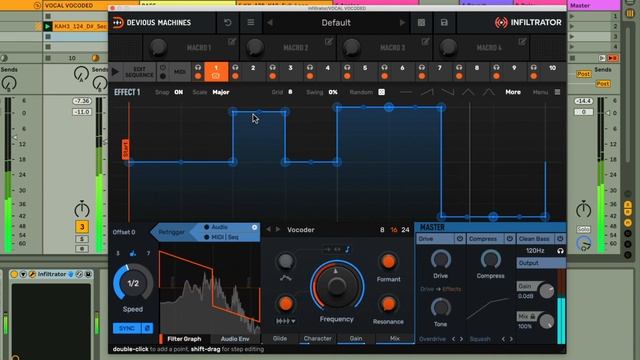Step Squash type to previous

coord(503,339)
